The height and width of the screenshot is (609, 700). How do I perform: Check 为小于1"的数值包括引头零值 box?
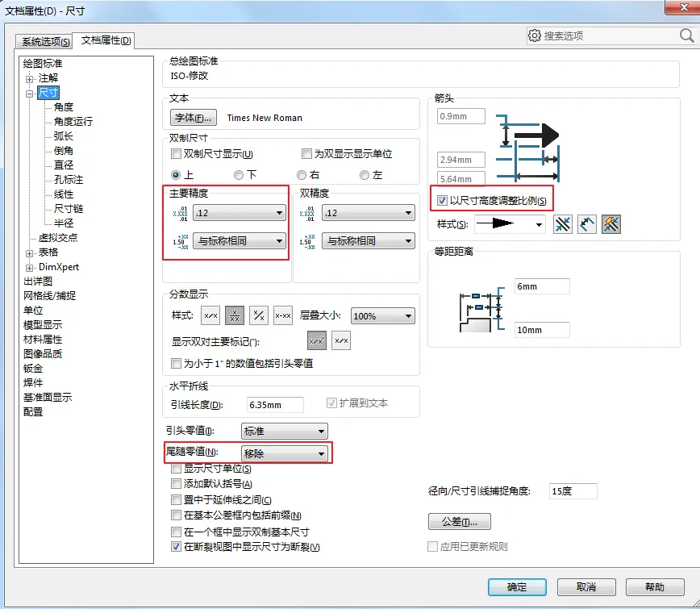pos(177,364)
